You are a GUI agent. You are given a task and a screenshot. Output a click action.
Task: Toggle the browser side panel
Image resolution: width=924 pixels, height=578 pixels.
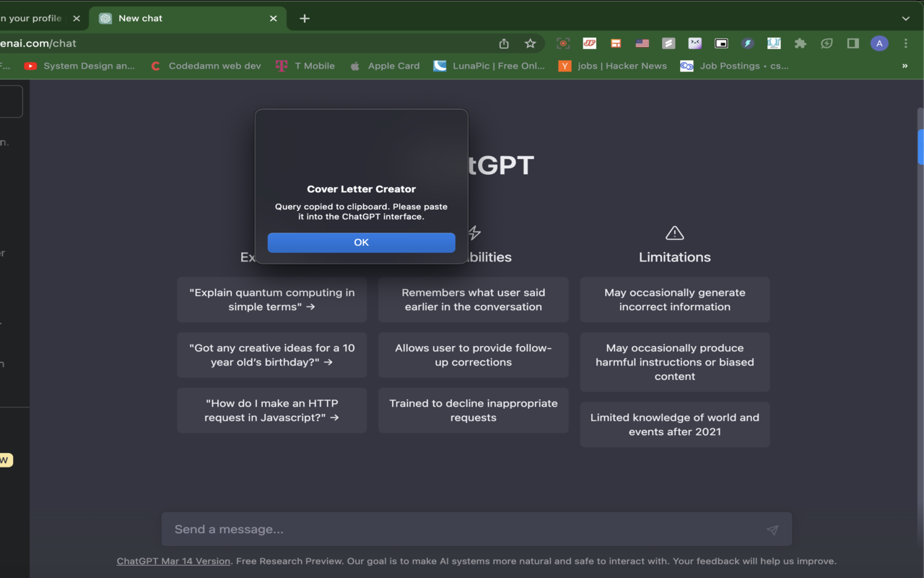[x=853, y=43]
